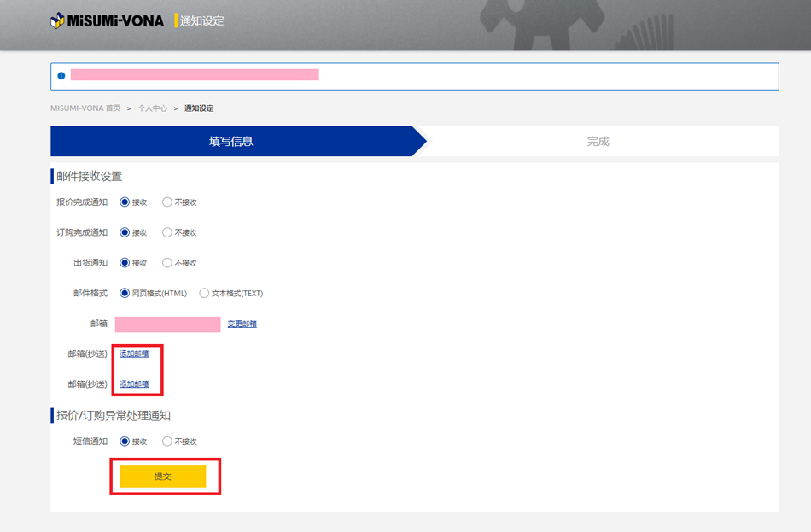Select the 填写信息 step tab
The width and height of the screenshot is (811, 532).
click(231, 142)
